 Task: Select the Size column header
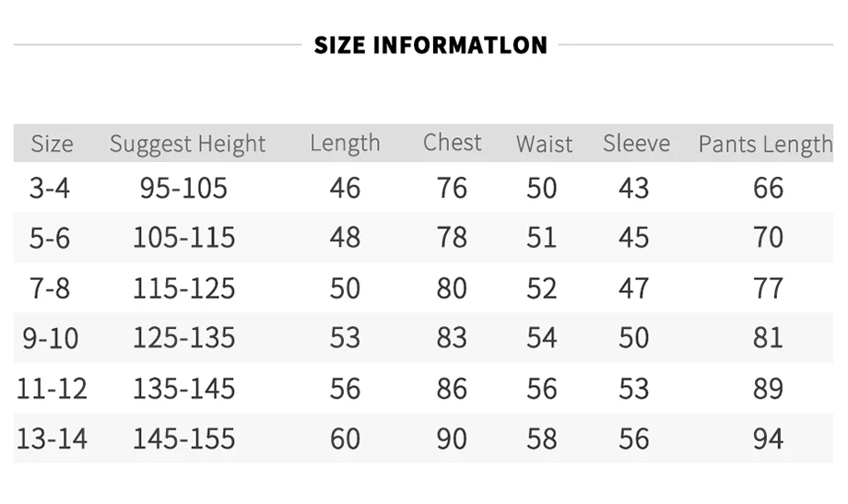click(52, 144)
